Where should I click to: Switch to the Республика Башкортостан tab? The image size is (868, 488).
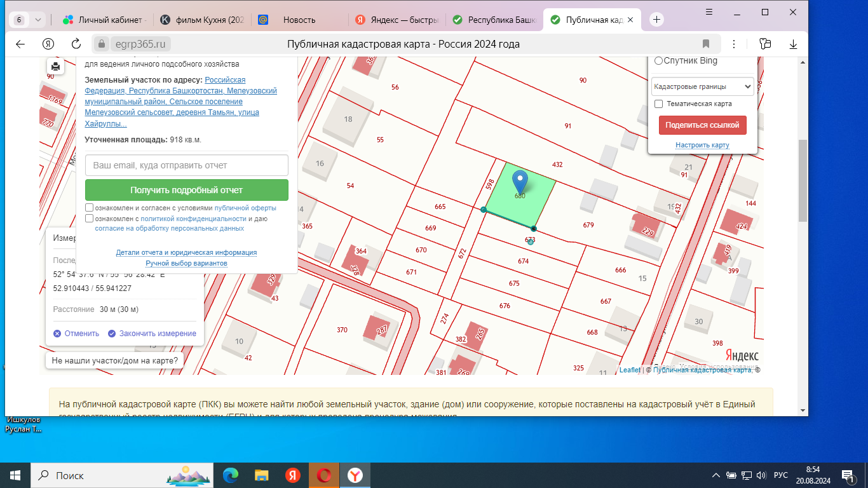494,20
